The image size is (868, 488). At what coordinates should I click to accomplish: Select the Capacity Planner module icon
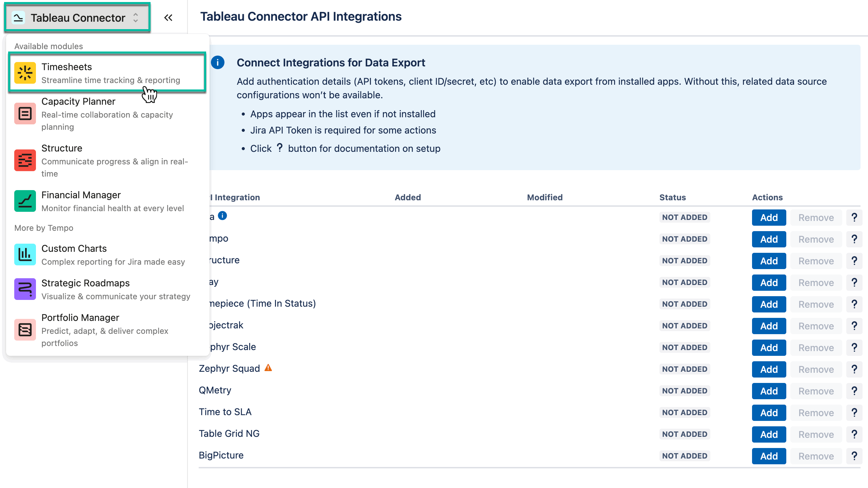[25, 114]
